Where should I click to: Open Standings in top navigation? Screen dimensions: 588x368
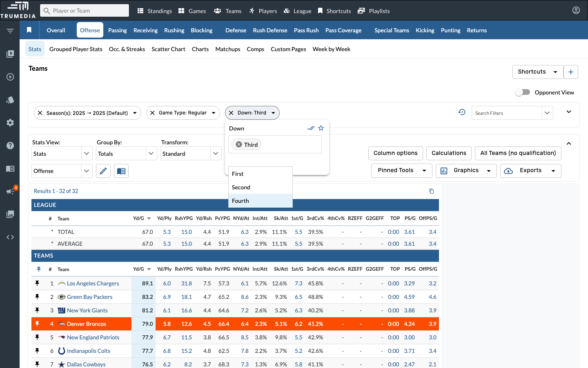[155, 11]
